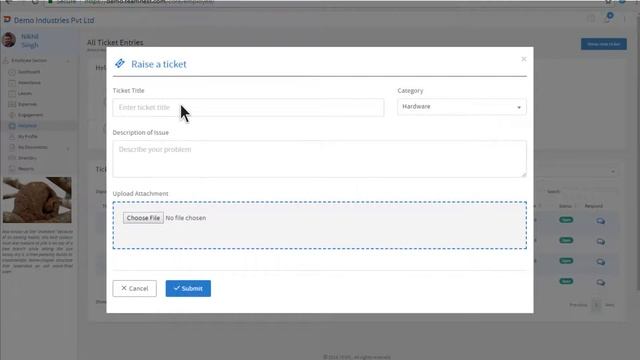This screenshot has height=360, width=640.
Task: Expand the My Documents sidebar submenu arrow
Action: pos(68,148)
